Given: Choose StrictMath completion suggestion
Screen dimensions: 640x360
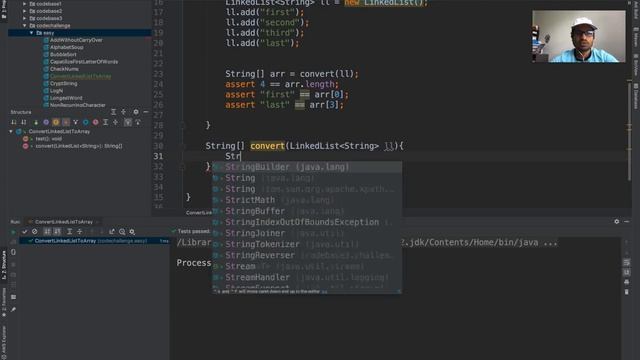Looking at the screenshot, I should [x=306, y=200].
